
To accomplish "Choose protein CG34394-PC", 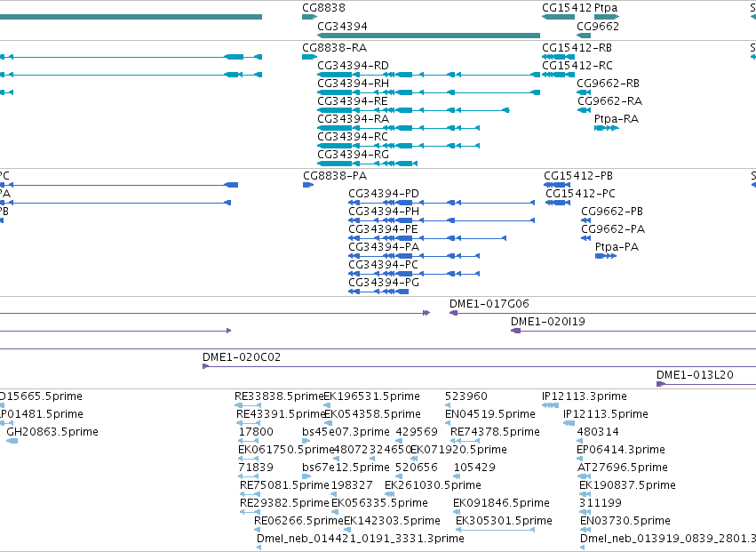I will (383, 265).
